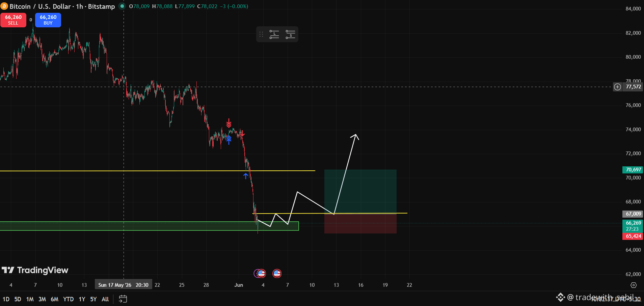Click the 19 date label on time axis

click(385, 285)
